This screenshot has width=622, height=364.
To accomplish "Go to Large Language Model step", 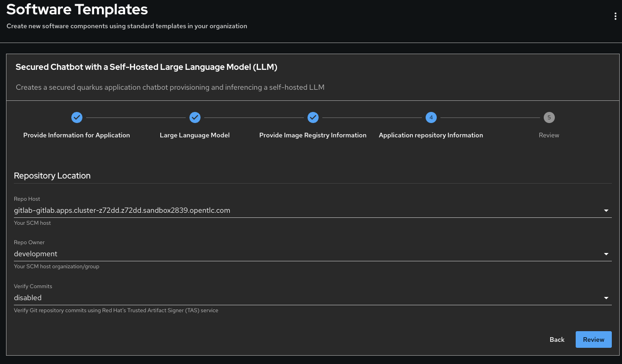I will coord(195,135).
